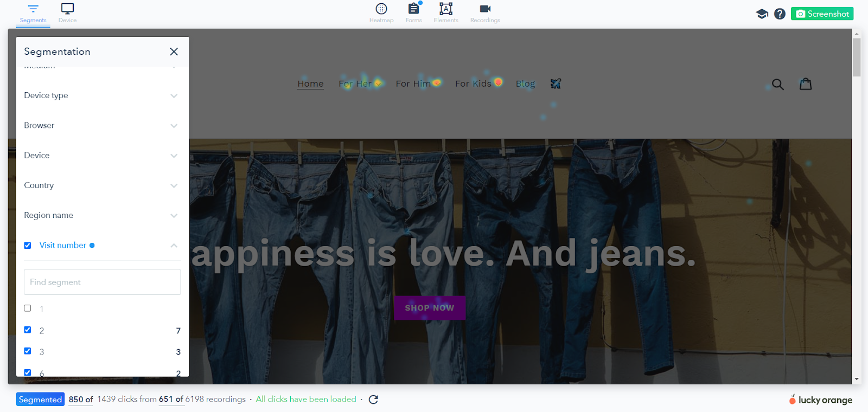
Task: Select the Heatmap tool icon
Action: click(381, 9)
